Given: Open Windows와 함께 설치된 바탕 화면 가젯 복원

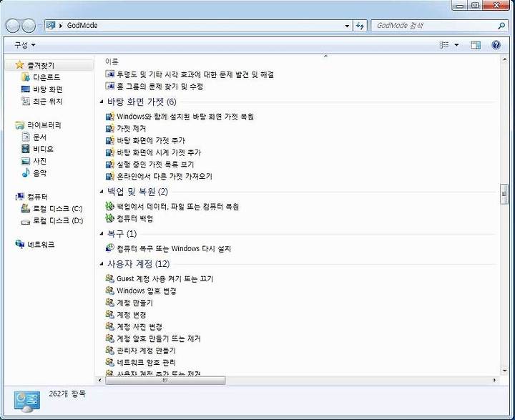Looking at the screenshot, I should coord(185,117).
